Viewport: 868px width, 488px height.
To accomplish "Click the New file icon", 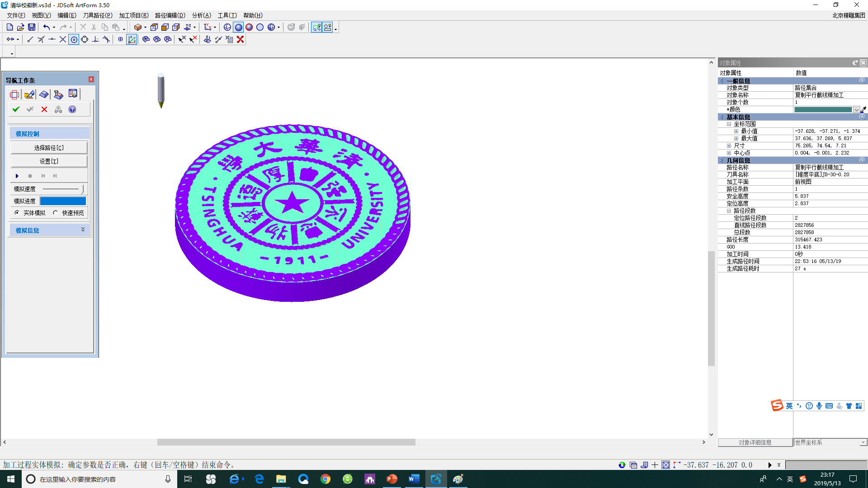I will point(9,27).
